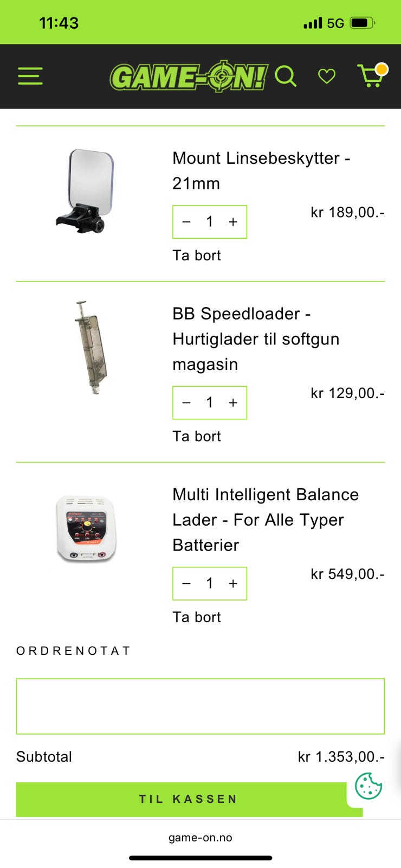This screenshot has width=401, height=868.
Task: Tap the game-on.no address bar
Action: click(x=200, y=838)
